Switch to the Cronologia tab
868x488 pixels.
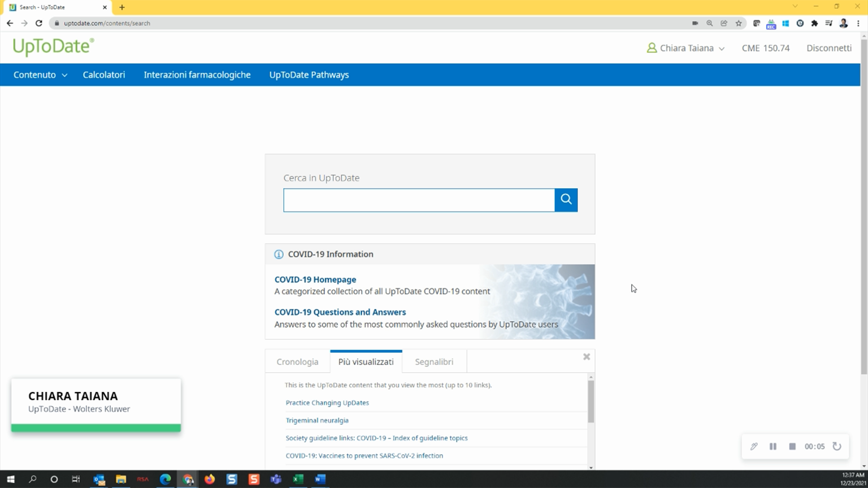tap(297, 362)
